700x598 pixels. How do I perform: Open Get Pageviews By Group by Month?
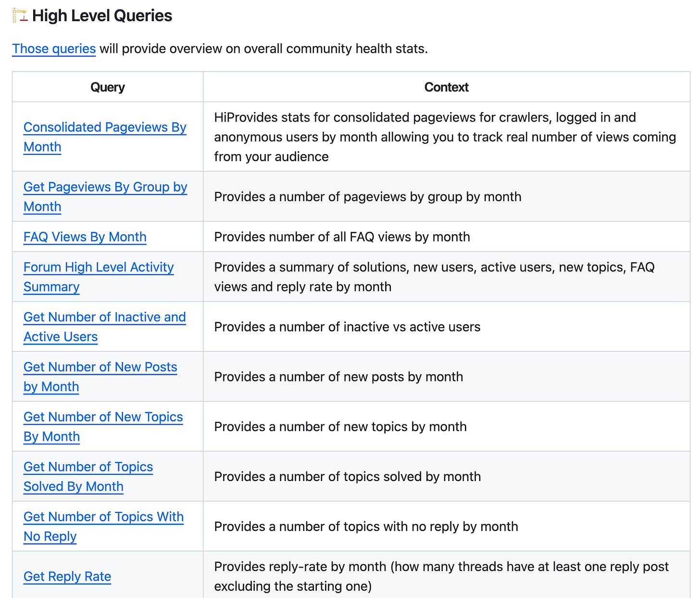(105, 196)
